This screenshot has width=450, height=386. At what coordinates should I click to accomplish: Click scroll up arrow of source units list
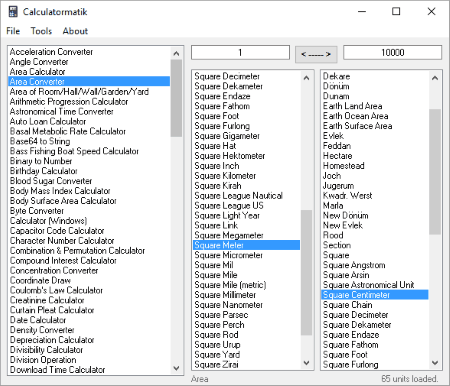pyautogui.click(x=306, y=78)
